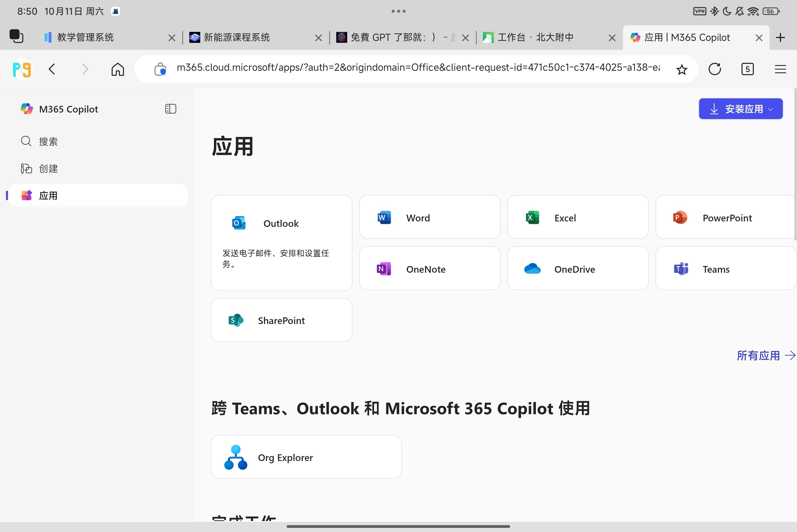Show the open tabs counter list
Screen dimensions: 797x532
point(747,69)
